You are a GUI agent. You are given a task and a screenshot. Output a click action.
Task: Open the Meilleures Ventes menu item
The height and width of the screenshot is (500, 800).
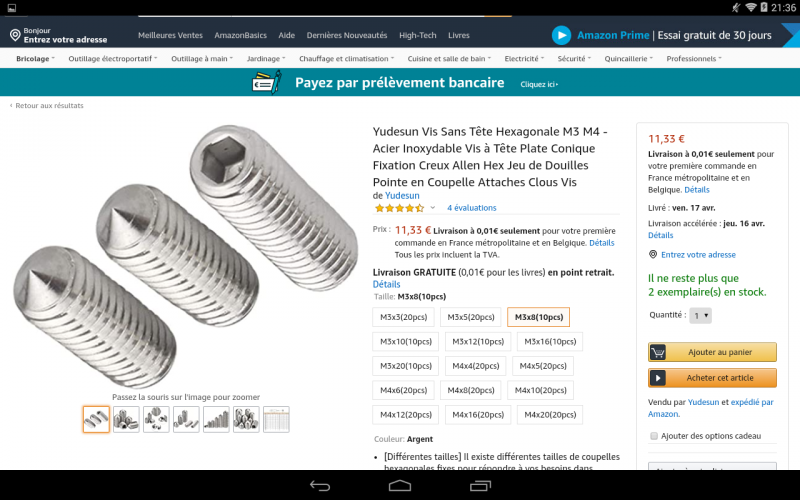click(x=170, y=35)
